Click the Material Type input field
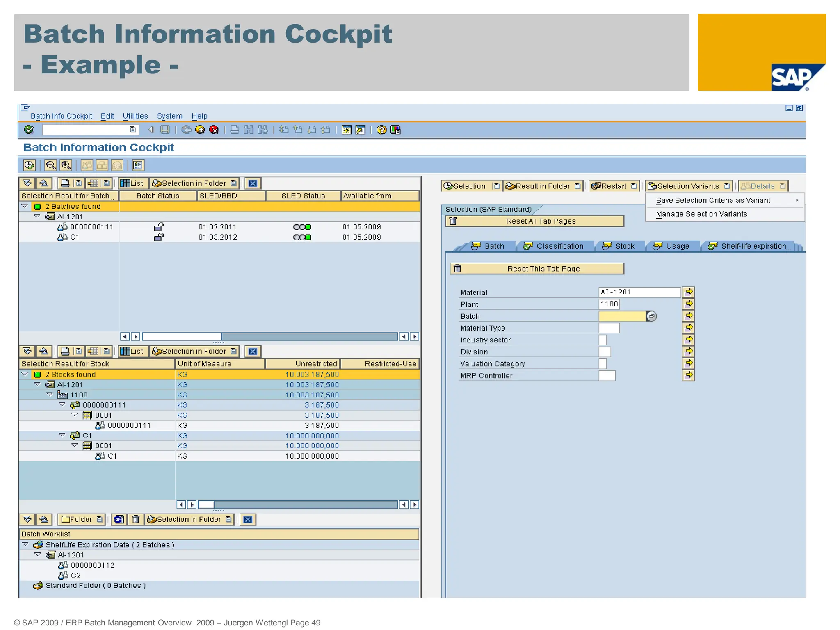Screen dimensions: 840x630 click(609, 328)
